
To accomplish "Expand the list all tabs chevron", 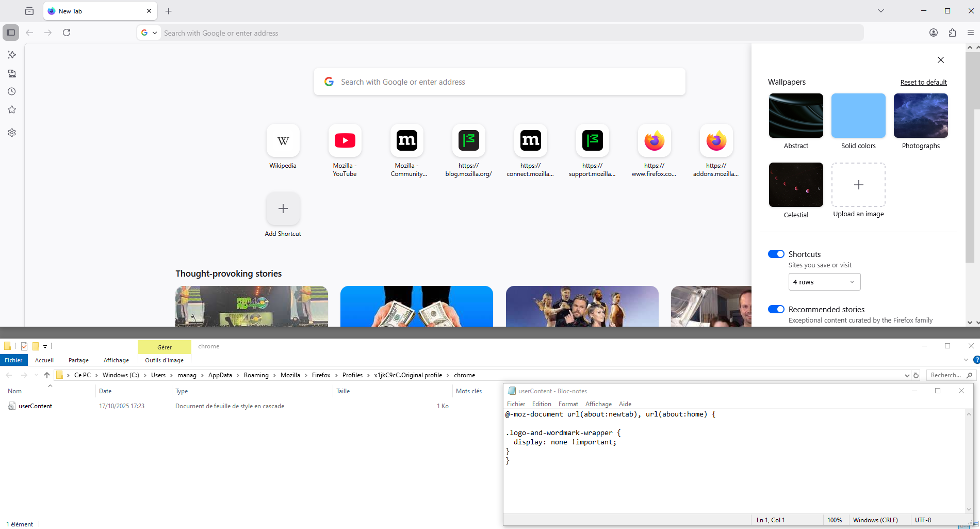I will tap(880, 11).
